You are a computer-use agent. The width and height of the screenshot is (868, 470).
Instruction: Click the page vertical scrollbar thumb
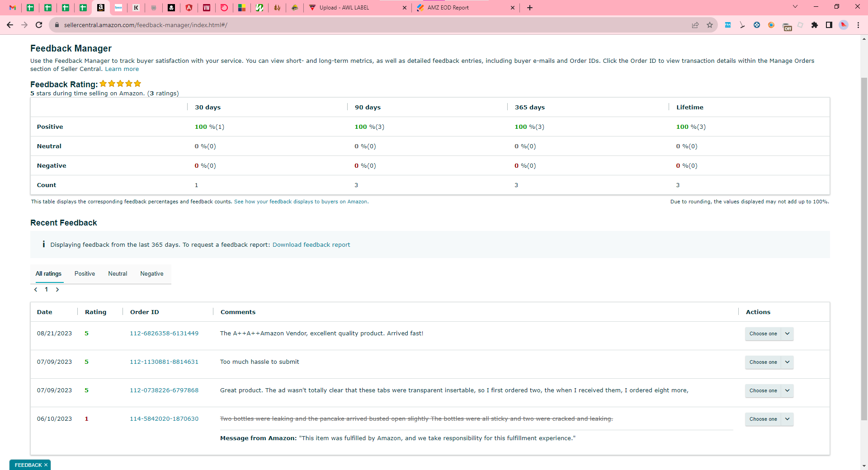point(864,249)
